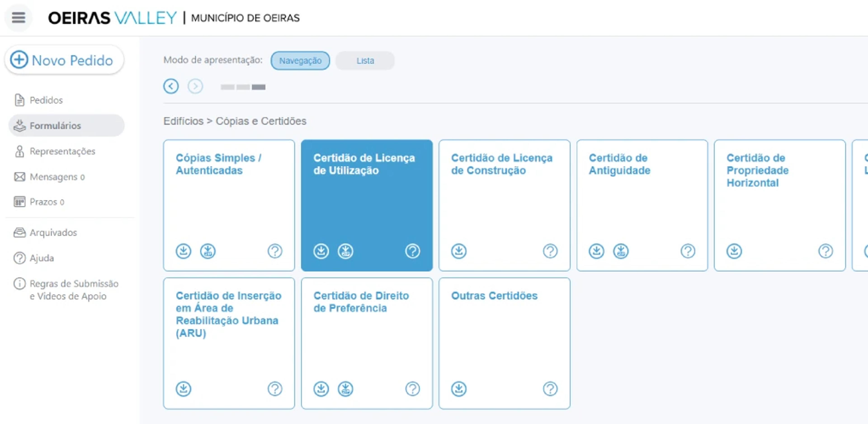
Task: Open Pedidos in the sidebar
Action: point(39,100)
